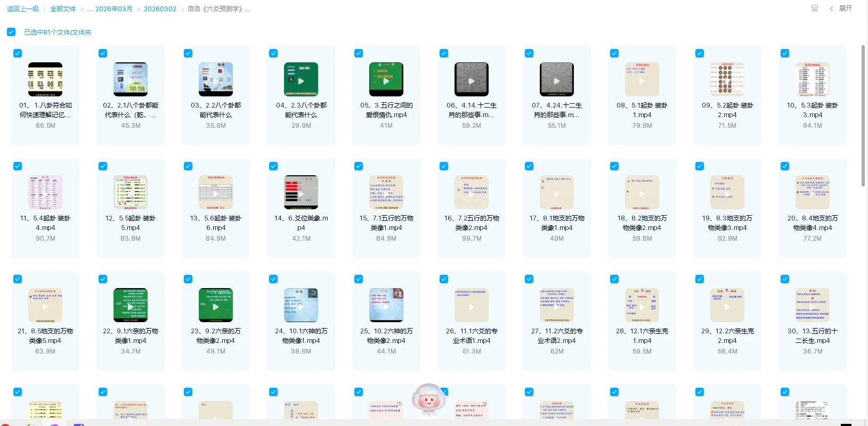Screen dimensions: 868x426
Task: Click the floating mascot assistant icon
Action: pyautogui.click(x=429, y=400)
